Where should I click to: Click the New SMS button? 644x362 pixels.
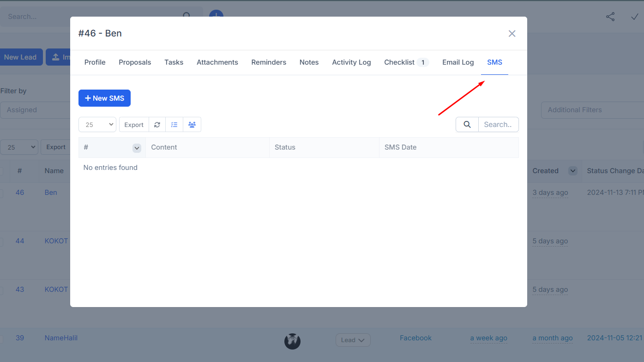point(104,98)
